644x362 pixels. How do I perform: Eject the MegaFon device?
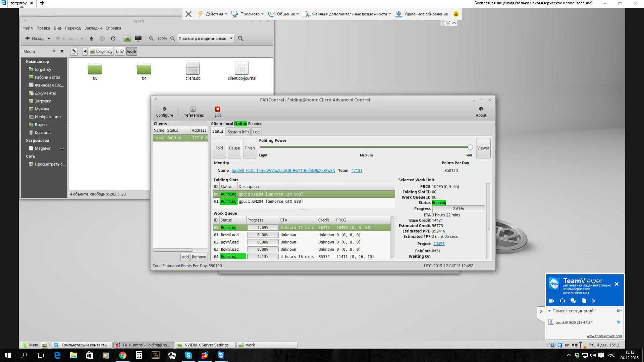tap(62, 148)
